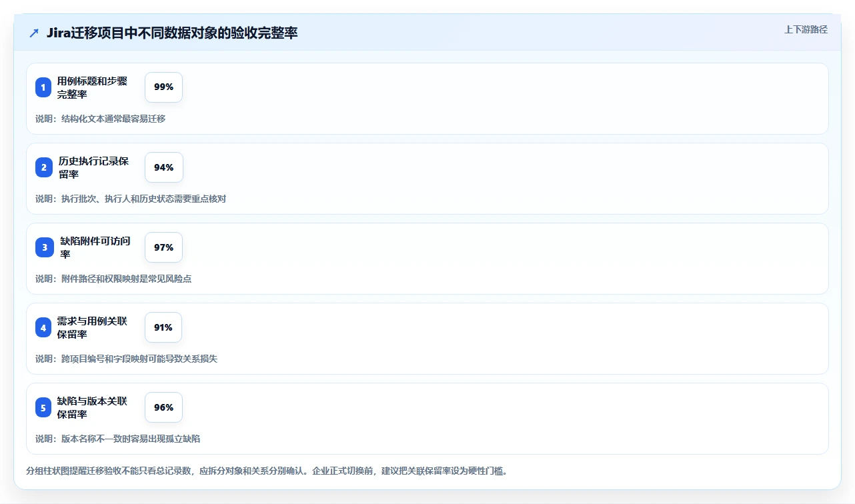The height and width of the screenshot is (504, 855).
Task: Select number badge 4 for 需求与用例关联保留率
Action: point(43,327)
